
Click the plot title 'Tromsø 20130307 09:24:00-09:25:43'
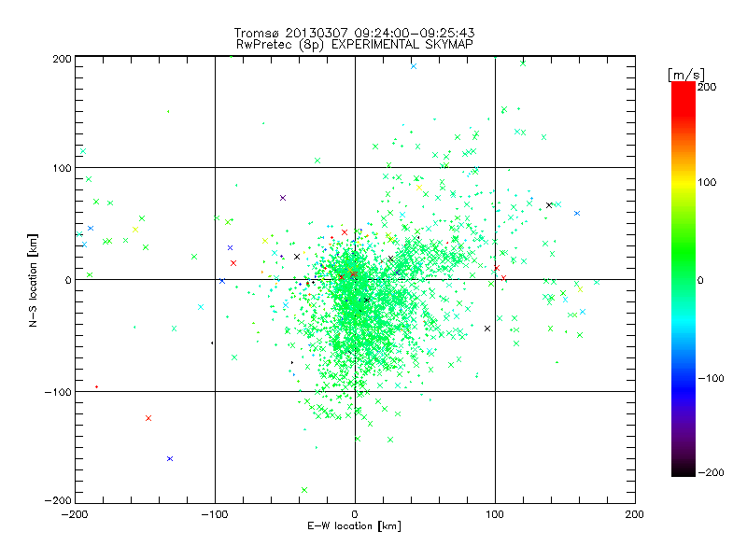click(x=355, y=33)
